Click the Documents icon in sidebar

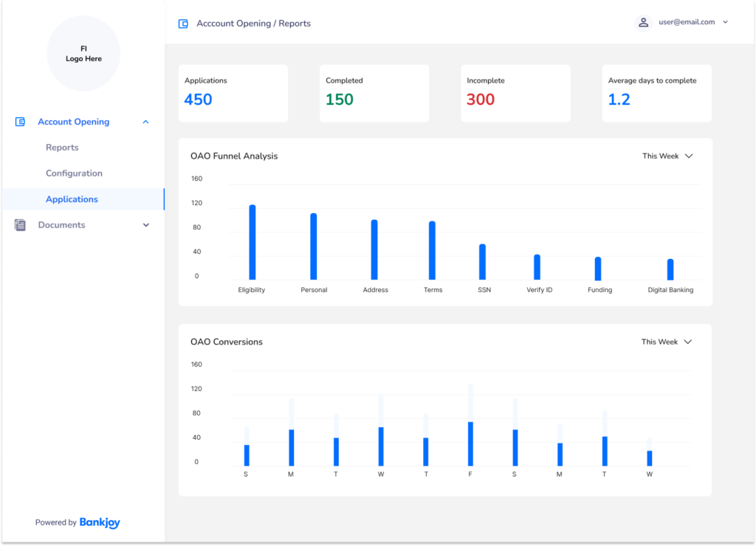point(21,225)
